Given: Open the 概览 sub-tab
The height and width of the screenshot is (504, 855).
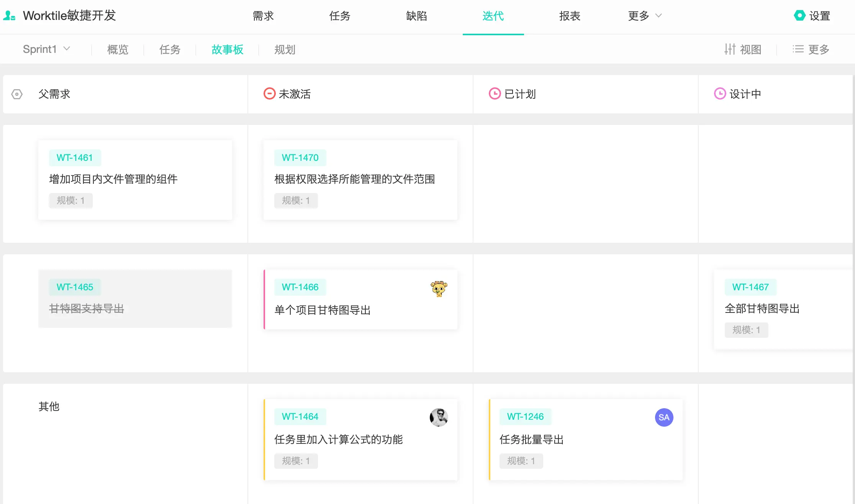Looking at the screenshot, I should (118, 49).
